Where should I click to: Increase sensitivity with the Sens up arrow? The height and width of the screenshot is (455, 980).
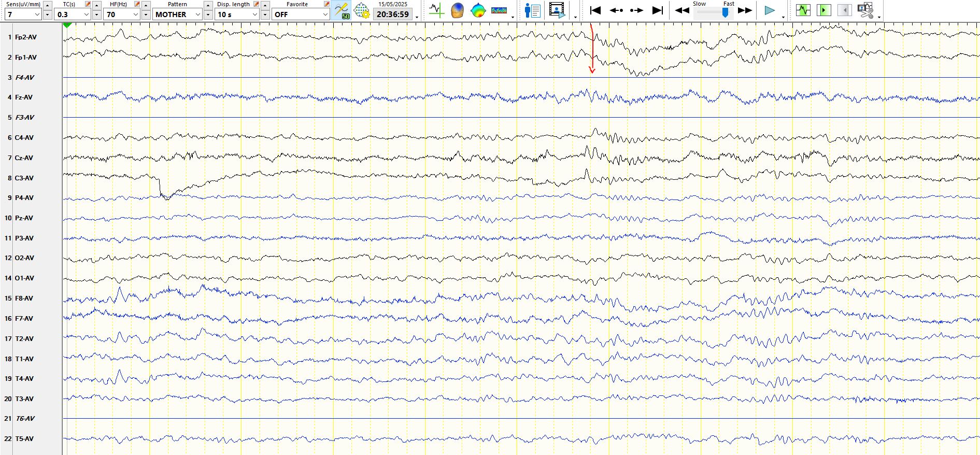pyautogui.click(x=47, y=5)
